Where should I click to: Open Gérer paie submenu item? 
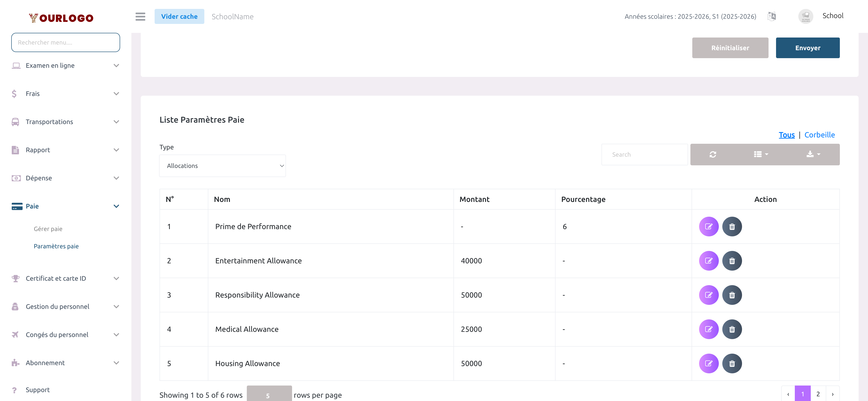pos(48,229)
